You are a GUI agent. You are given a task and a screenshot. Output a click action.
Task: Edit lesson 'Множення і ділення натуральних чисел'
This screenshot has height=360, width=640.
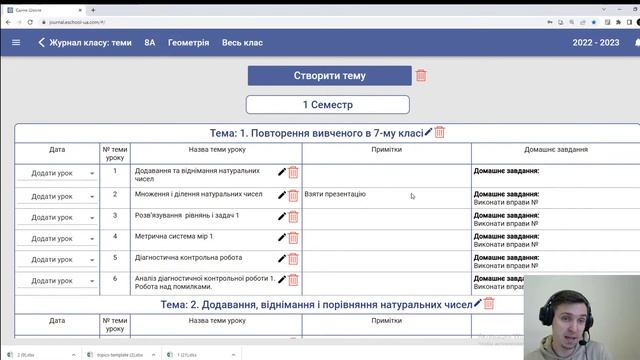pyautogui.click(x=282, y=196)
